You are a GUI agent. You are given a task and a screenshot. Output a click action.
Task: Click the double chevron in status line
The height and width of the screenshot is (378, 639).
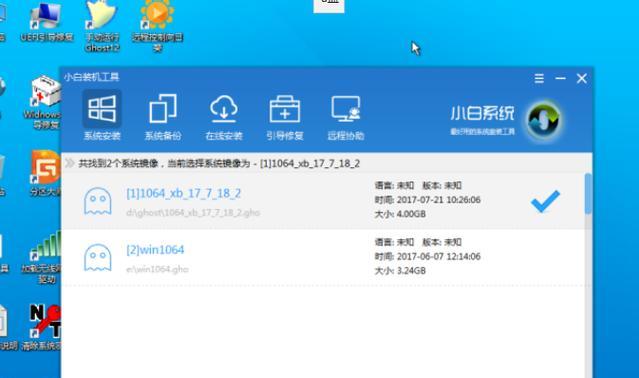(70, 163)
